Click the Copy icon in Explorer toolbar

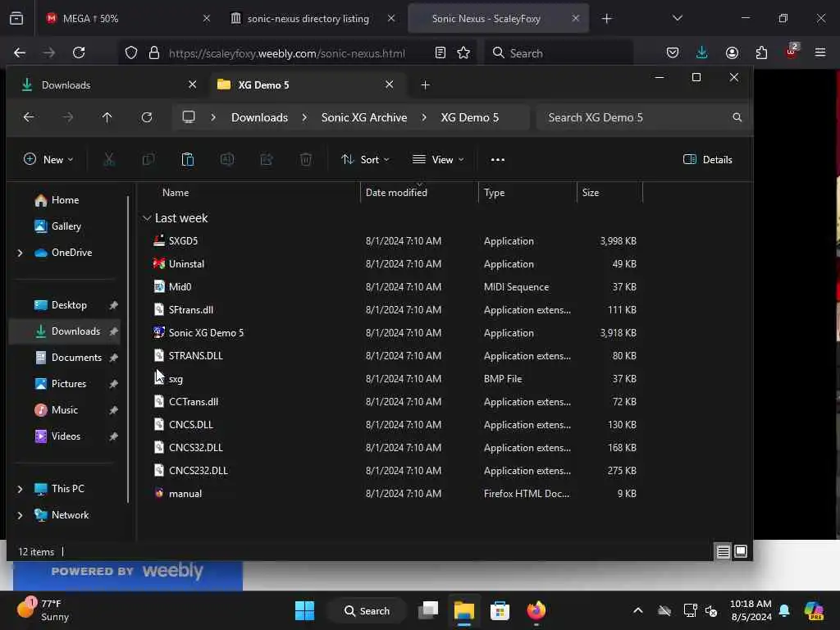[x=148, y=159]
